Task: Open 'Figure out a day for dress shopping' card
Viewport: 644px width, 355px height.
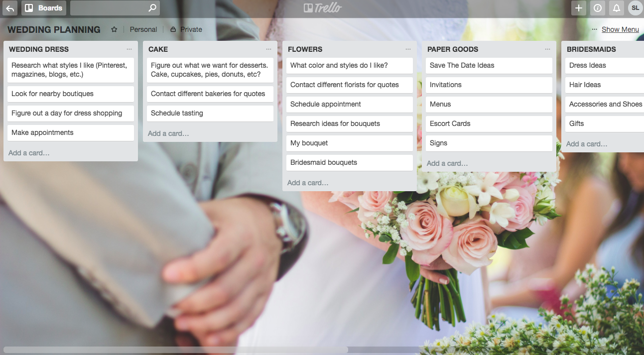Action: click(71, 113)
